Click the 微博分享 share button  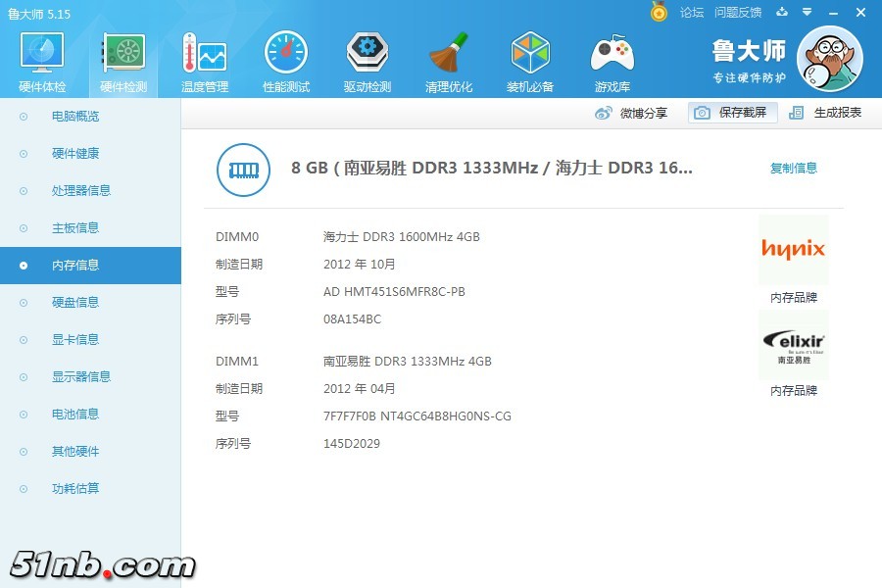pyautogui.click(x=632, y=113)
